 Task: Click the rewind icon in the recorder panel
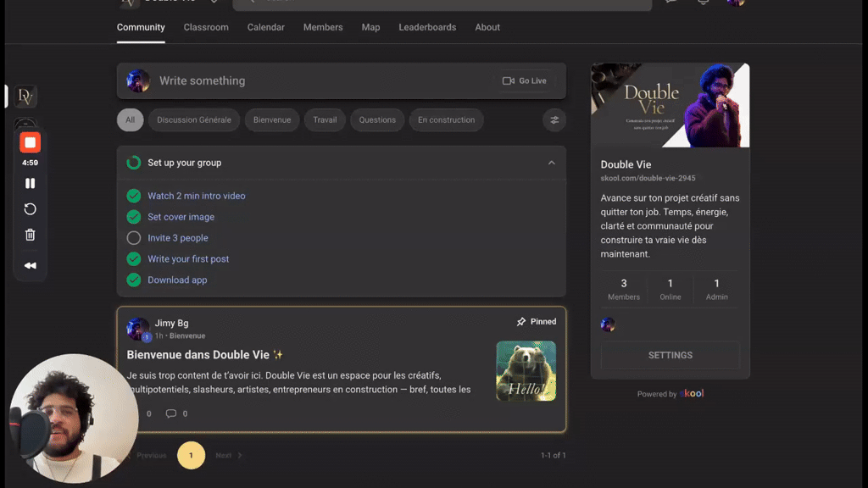(x=30, y=265)
